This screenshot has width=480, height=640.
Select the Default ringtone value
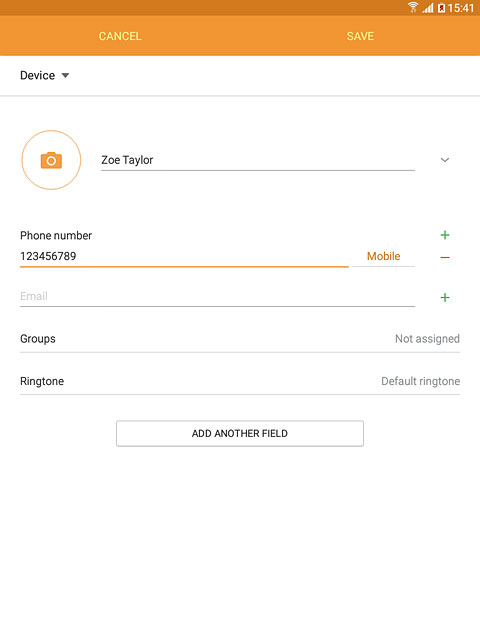pos(420,381)
